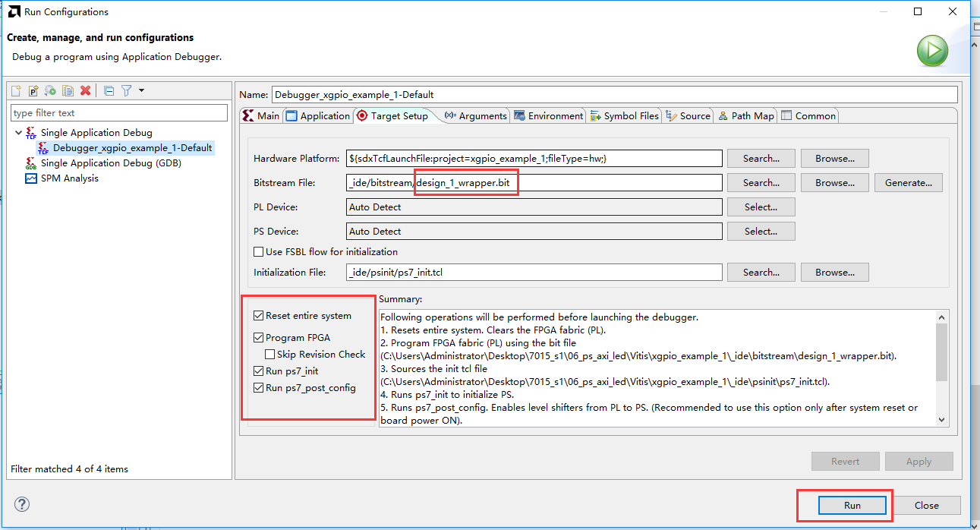Click the Single Application Debug TCF icon
Screen dimensions: 980x530
pyautogui.click(x=31, y=133)
